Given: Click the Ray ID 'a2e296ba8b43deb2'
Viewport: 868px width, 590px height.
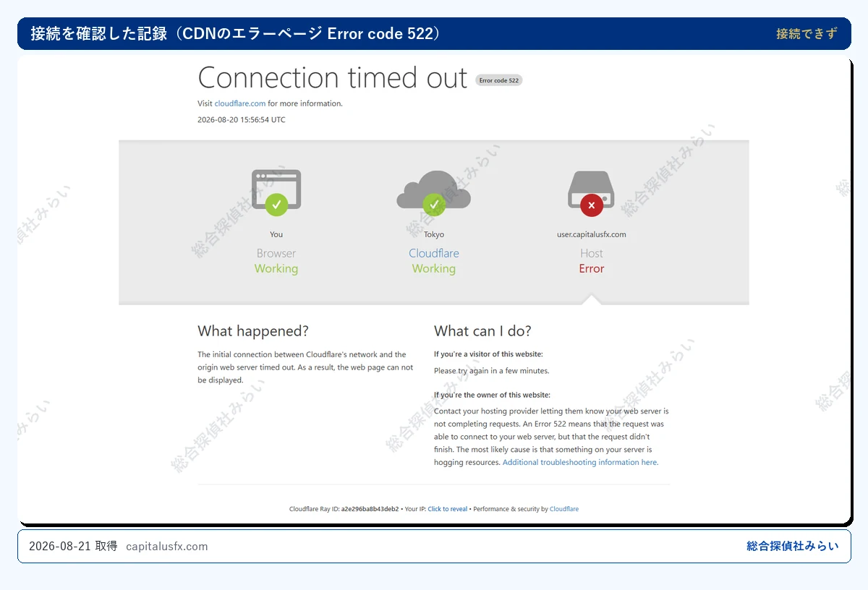Looking at the screenshot, I should (370, 509).
